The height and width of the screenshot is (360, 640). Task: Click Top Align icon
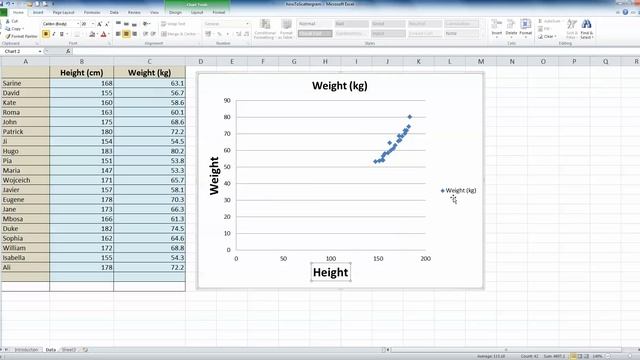(118, 24)
